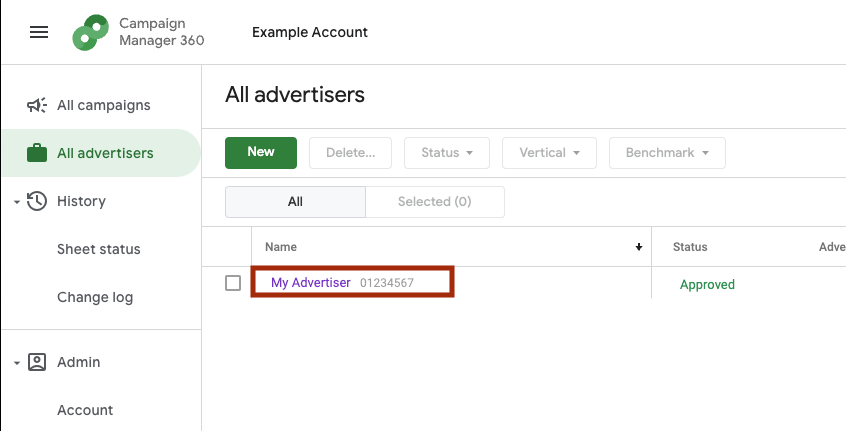
Task: Open the My Advertiser link
Action: click(x=311, y=283)
